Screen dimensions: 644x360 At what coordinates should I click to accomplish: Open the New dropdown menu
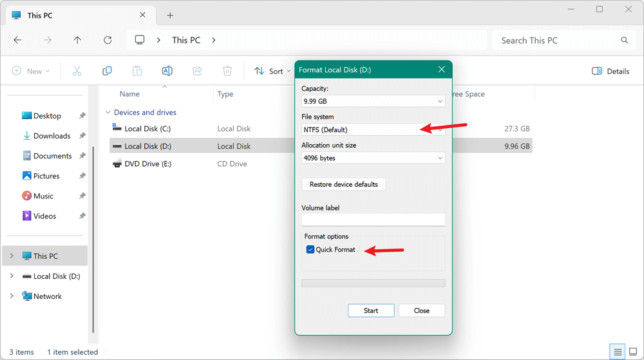click(31, 71)
